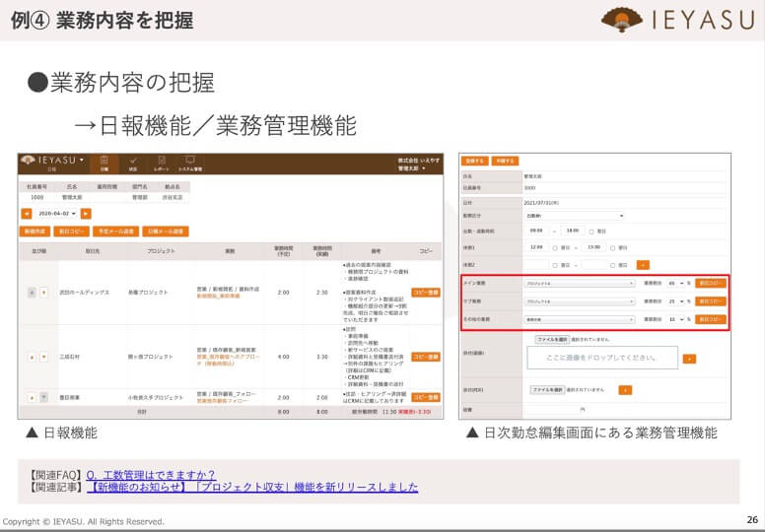Open the レポート report icon
The height and width of the screenshot is (532, 765).
click(161, 163)
